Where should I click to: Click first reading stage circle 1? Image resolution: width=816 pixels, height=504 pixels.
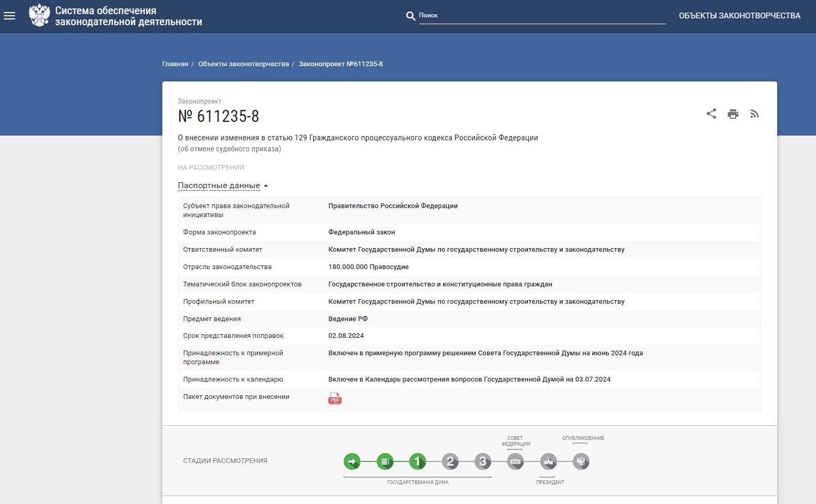[418, 461]
